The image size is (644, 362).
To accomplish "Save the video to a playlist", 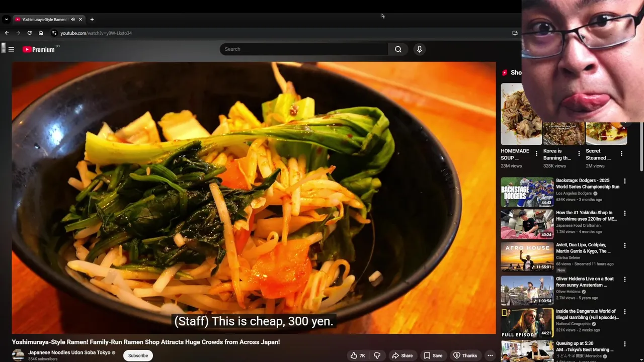I will click(x=433, y=355).
